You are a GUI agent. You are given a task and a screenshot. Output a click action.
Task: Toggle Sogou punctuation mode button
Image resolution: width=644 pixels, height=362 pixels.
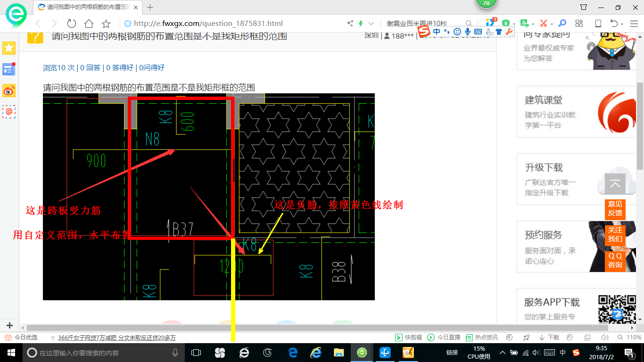point(446,32)
